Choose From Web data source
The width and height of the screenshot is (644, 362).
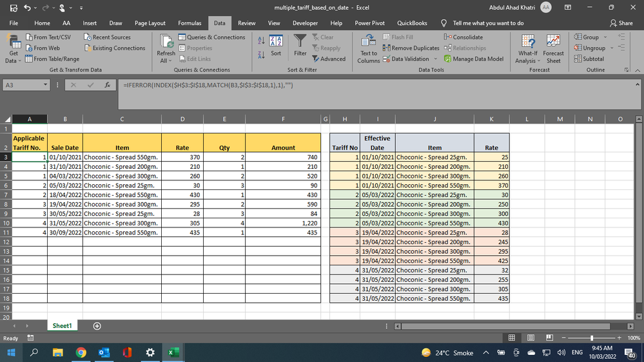43,48
